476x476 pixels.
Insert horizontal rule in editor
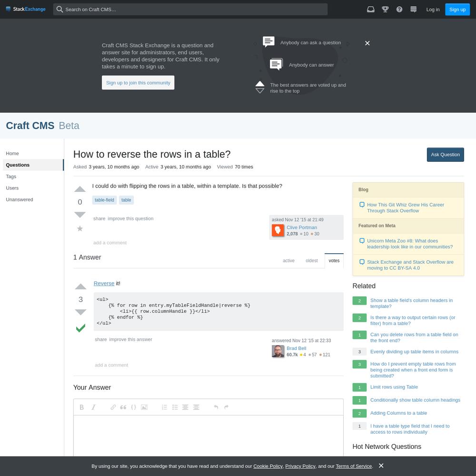click(196, 407)
